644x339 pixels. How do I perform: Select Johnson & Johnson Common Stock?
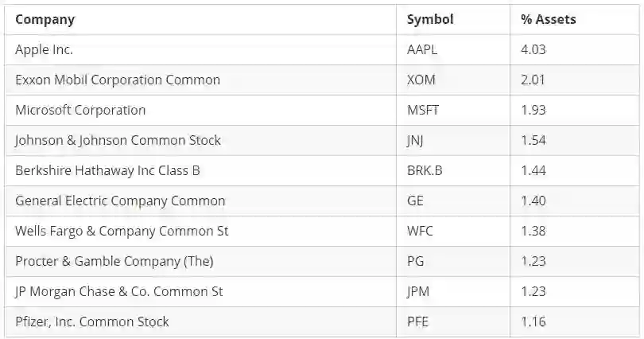click(118, 140)
